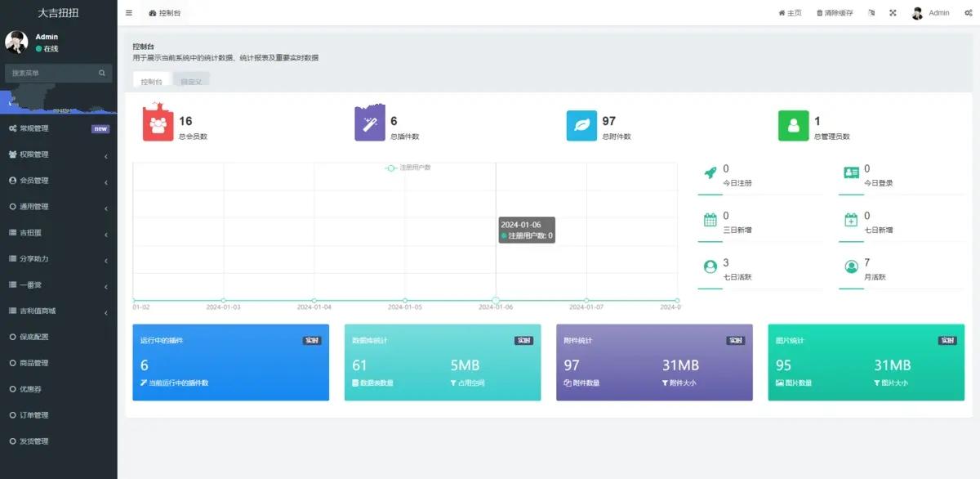The height and width of the screenshot is (479, 980).
Task: Click the 清除缓存 button
Action: click(835, 13)
